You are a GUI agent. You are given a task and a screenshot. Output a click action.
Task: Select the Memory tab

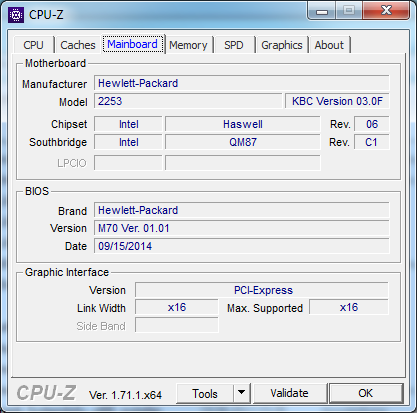(188, 45)
